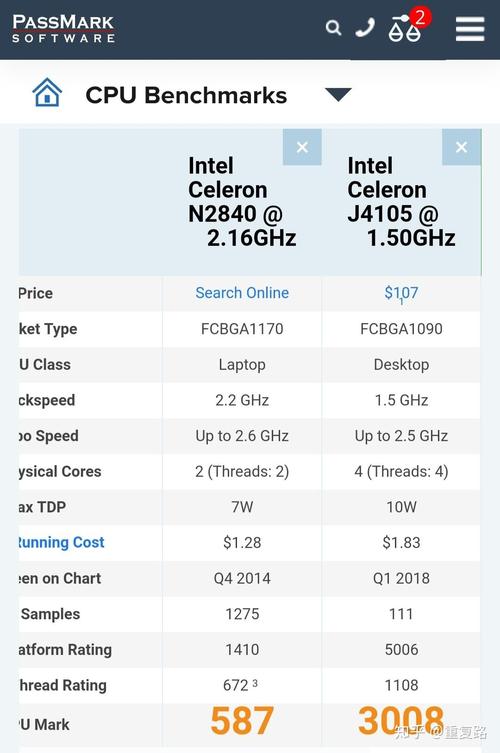Open the hamburger menu
The width and height of the screenshot is (500, 753).
click(x=470, y=29)
